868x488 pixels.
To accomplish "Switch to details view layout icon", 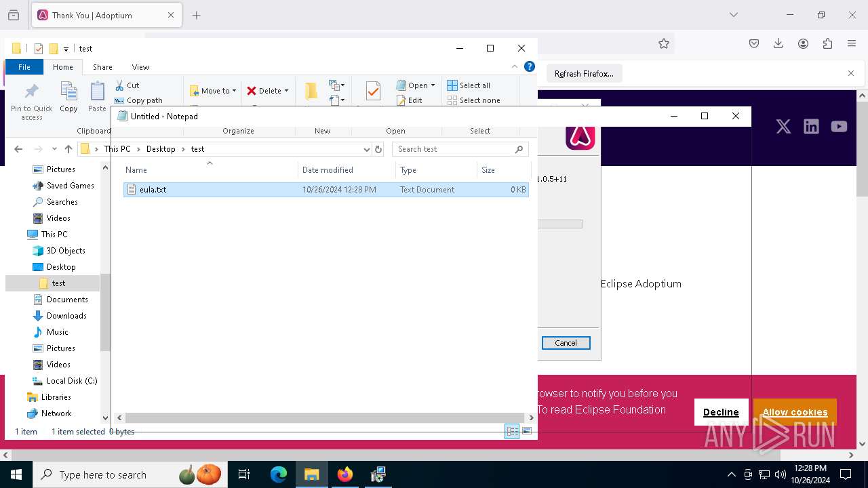I will (512, 431).
